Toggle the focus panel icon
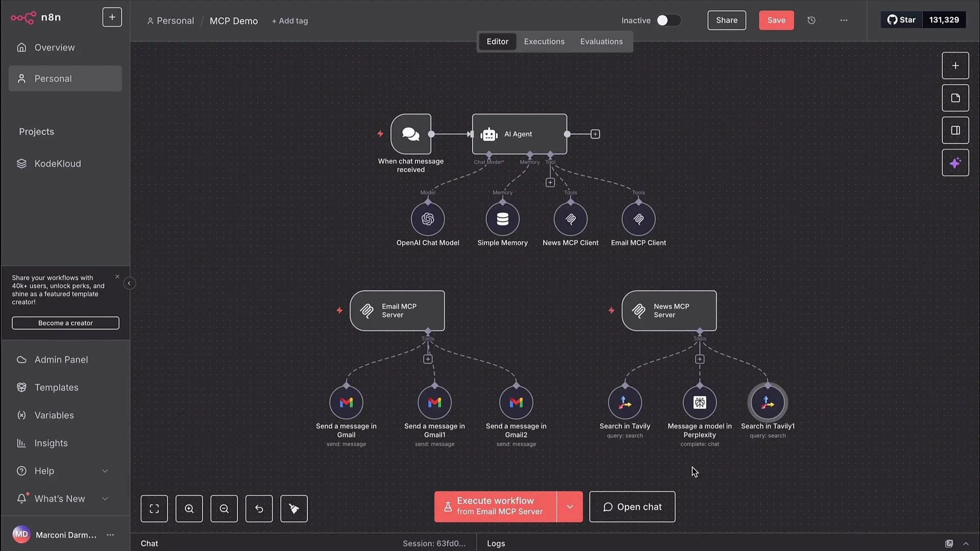 point(955,130)
